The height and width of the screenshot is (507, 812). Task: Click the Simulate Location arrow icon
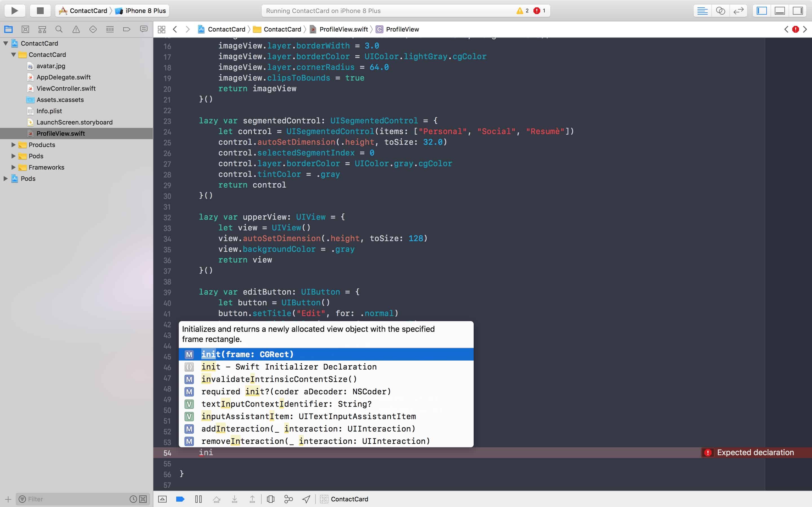(x=306, y=499)
